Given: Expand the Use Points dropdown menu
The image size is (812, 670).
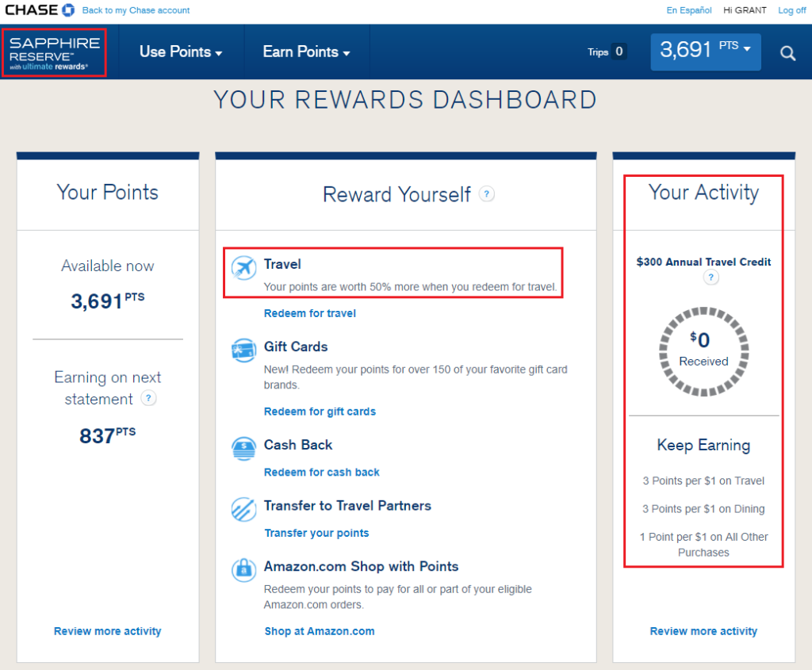Looking at the screenshot, I should tap(181, 52).
